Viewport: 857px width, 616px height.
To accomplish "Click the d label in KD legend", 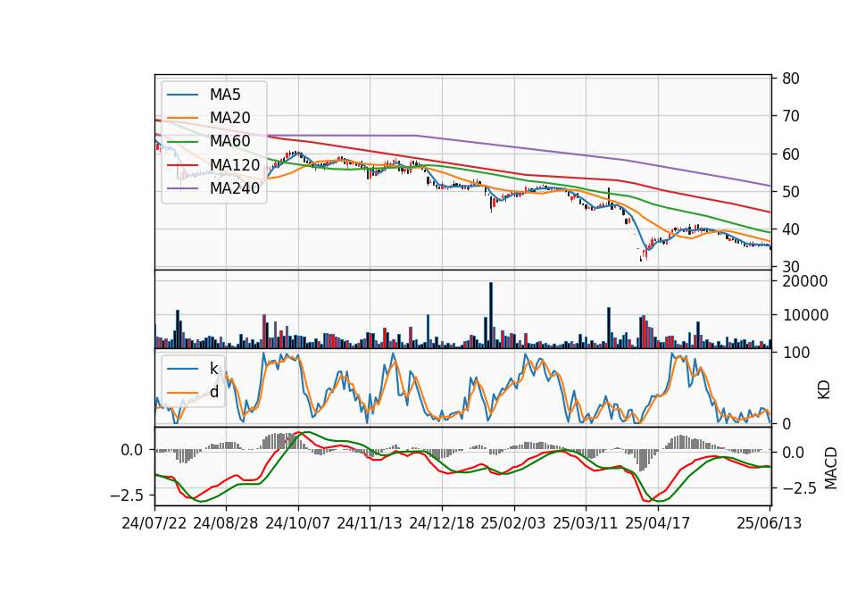I will [x=214, y=391].
